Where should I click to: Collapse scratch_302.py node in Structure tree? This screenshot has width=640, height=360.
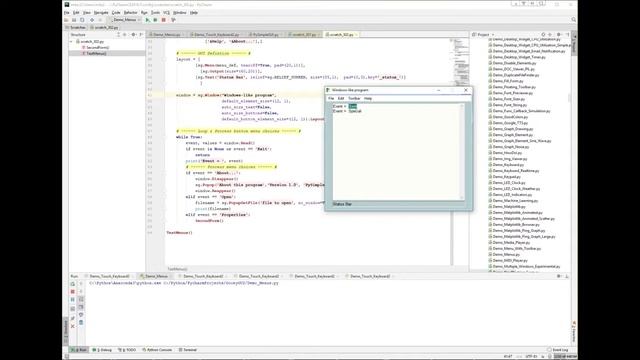pyautogui.click(x=71, y=42)
